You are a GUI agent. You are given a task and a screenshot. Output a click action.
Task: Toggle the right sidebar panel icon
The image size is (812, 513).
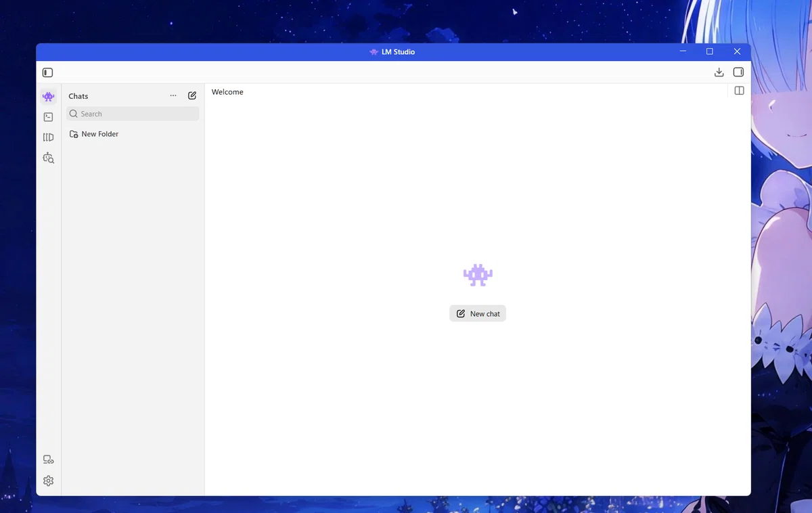738,72
